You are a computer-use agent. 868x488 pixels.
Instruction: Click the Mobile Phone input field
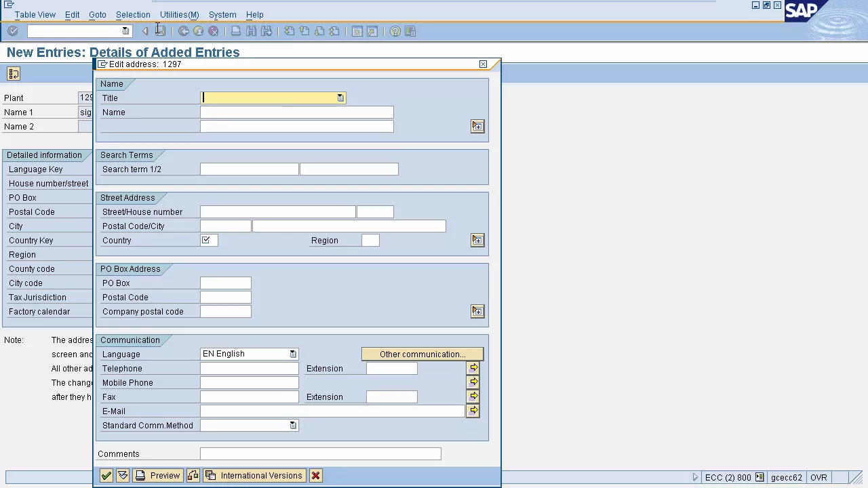point(249,382)
